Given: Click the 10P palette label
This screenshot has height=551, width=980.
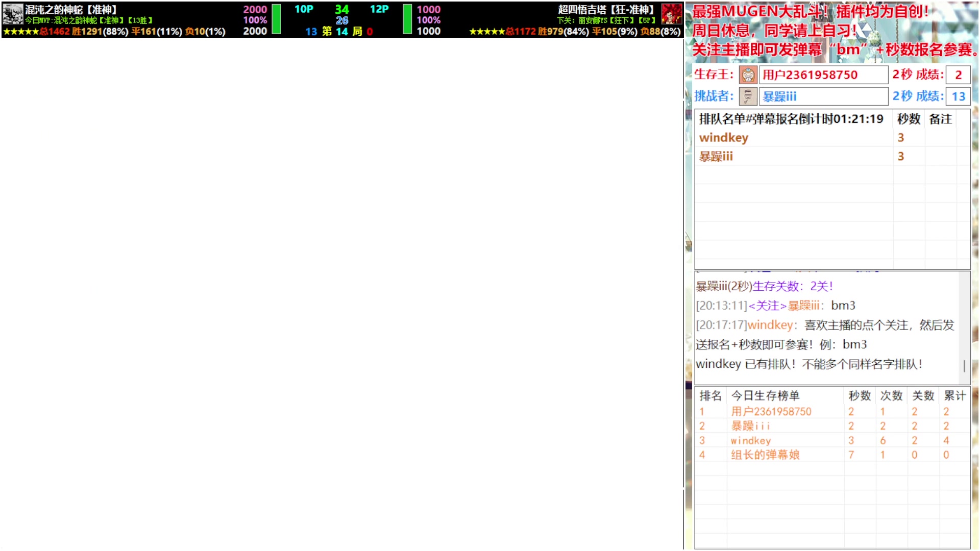Looking at the screenshot, I should (304, 9).
